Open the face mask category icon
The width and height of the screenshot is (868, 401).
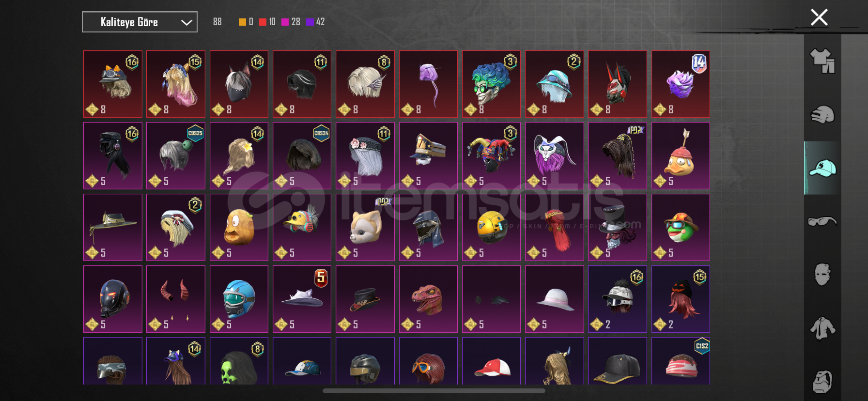822,275
